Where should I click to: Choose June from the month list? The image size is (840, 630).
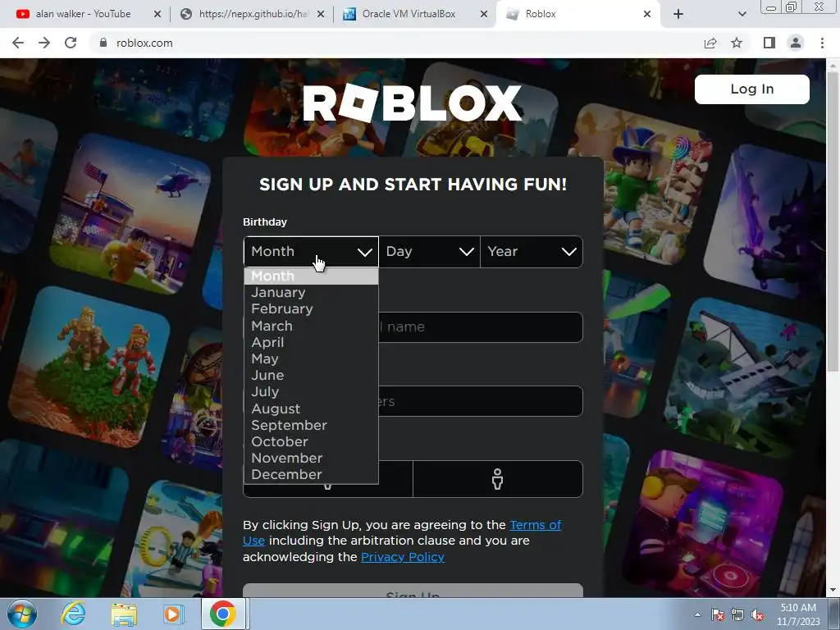coord(311,376)
